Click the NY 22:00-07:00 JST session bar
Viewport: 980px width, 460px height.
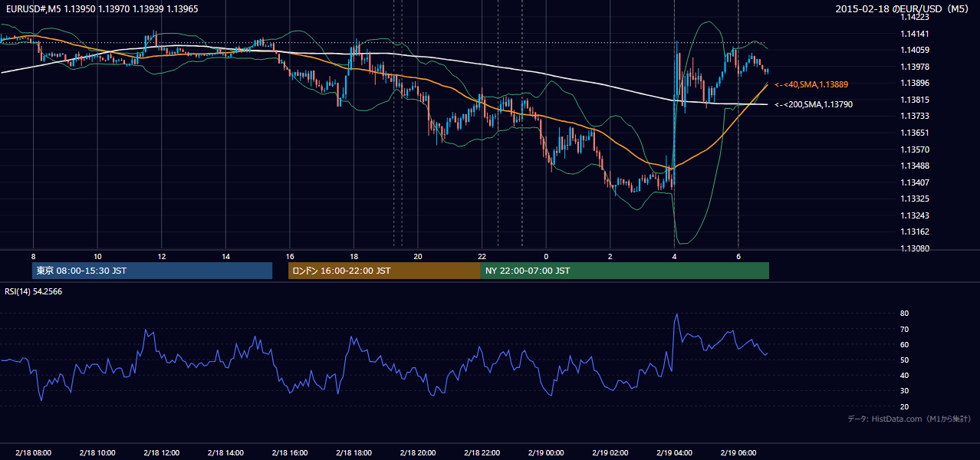point(625,271)
